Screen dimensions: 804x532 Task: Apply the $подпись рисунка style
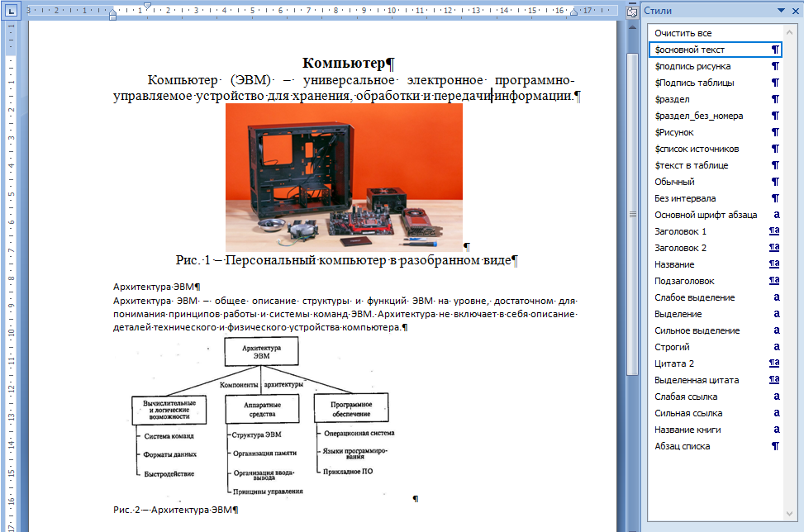[x=715, y=66]
